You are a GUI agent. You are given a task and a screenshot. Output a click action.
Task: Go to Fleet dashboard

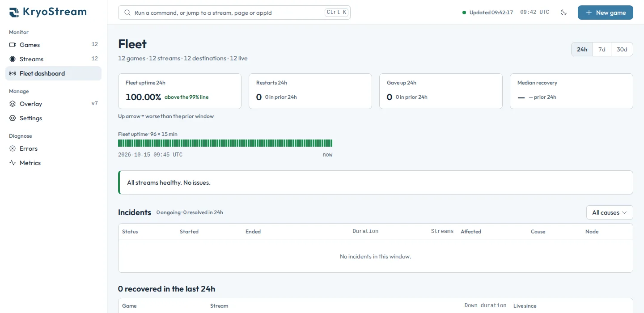click(54, 73)
